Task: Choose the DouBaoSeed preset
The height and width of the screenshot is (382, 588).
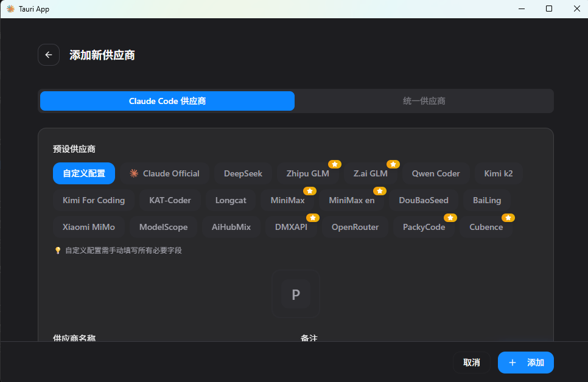Action: point(424,200)
